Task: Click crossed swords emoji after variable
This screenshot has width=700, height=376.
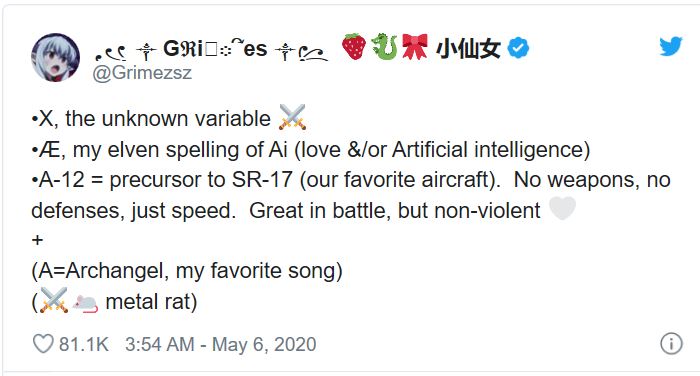Action: [x=292, y=117]
